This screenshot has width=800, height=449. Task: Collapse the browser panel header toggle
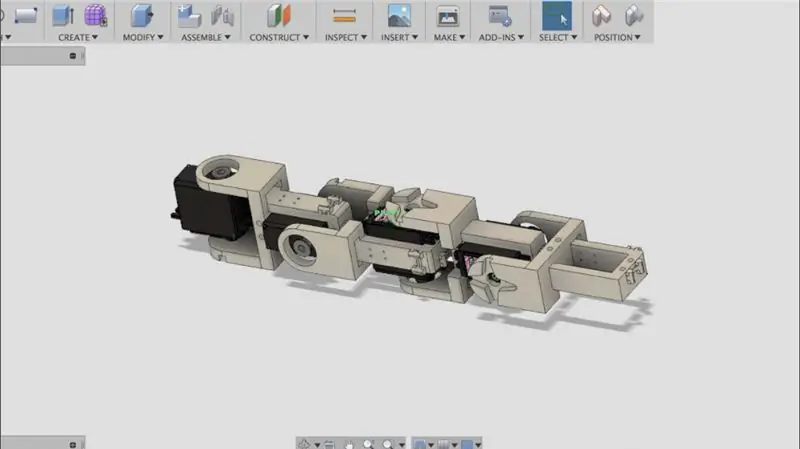[x=72, y=56]
